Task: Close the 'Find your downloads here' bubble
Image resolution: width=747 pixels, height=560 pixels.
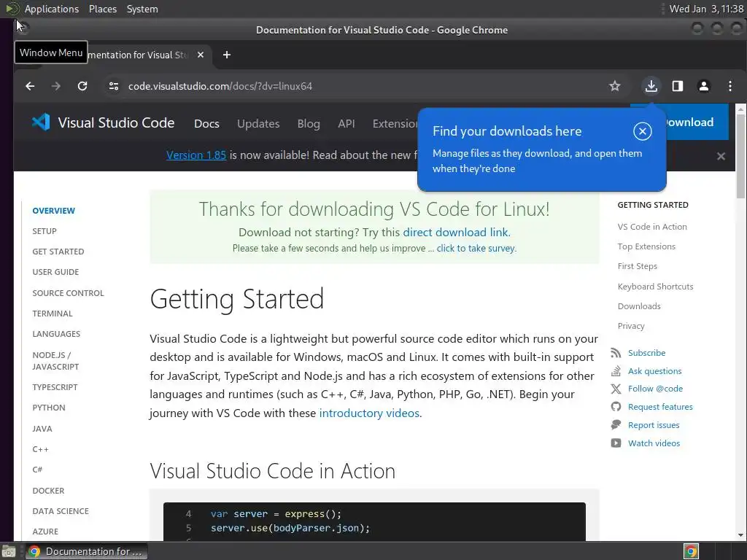Action: pos(642,131)
